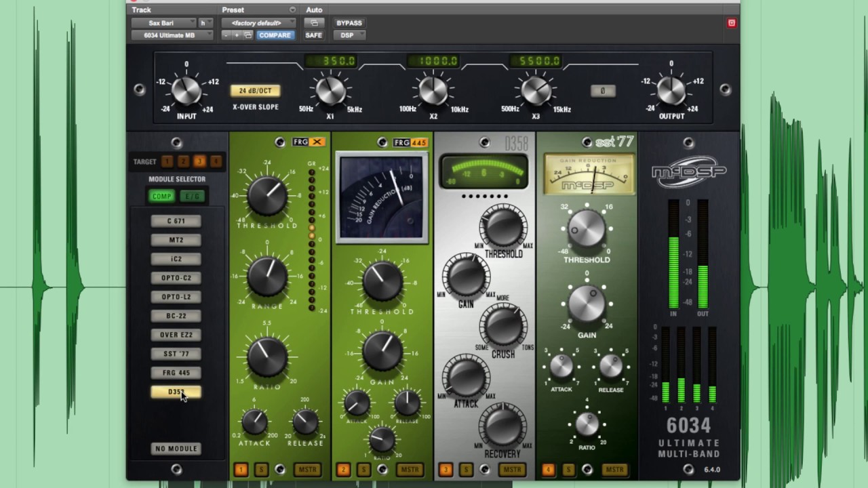Load the previous preset with the minus button
The width and height of the screenshot is (868, 488).
pyautogui.click(x=226, y=35)
